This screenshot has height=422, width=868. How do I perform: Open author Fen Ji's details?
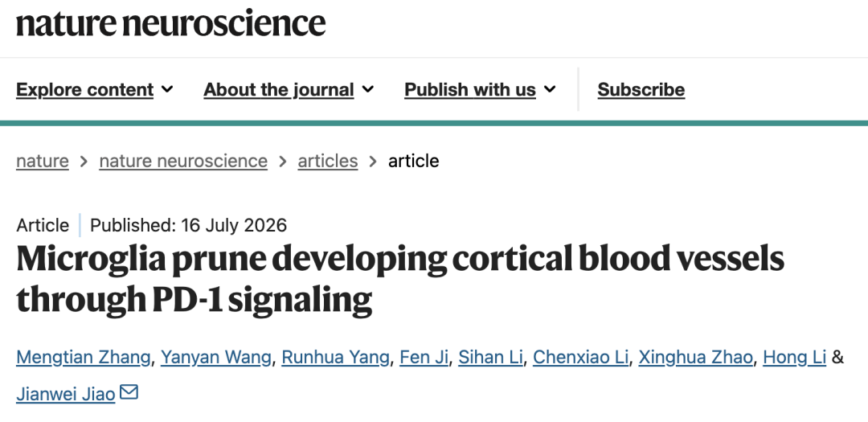click(x=424, y=357)
